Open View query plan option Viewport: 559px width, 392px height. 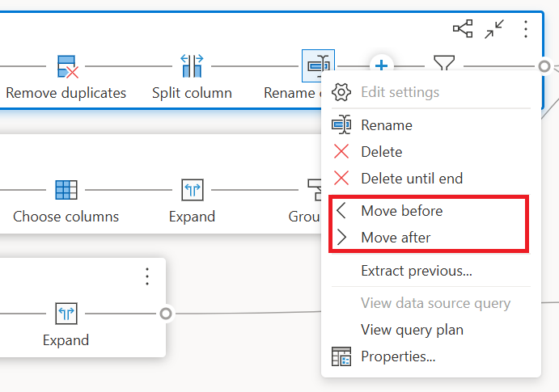tap(412, 330)
